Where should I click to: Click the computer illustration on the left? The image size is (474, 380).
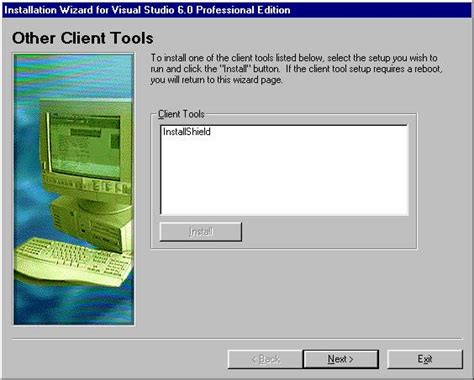click(x=74, y=189)
